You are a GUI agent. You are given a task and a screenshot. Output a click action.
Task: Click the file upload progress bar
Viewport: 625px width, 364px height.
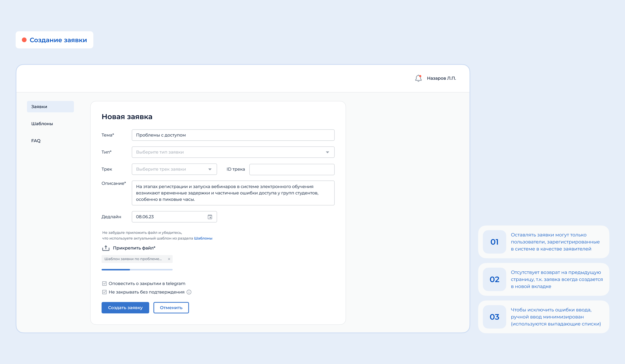point(137,269)
